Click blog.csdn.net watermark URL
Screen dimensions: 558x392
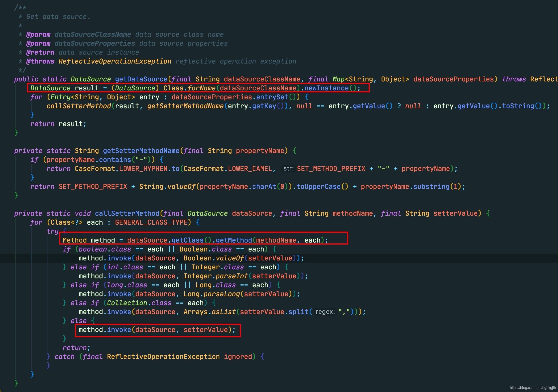point(532,388)
